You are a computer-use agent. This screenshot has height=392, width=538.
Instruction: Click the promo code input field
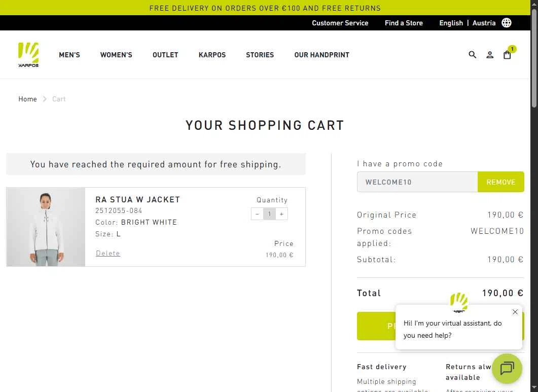(417, 182)
